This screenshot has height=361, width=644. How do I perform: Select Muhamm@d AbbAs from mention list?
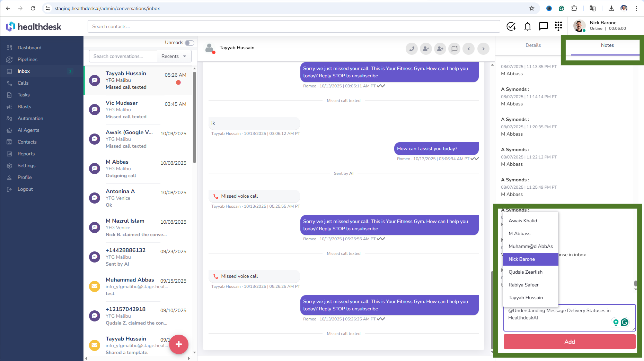point(530,246)
